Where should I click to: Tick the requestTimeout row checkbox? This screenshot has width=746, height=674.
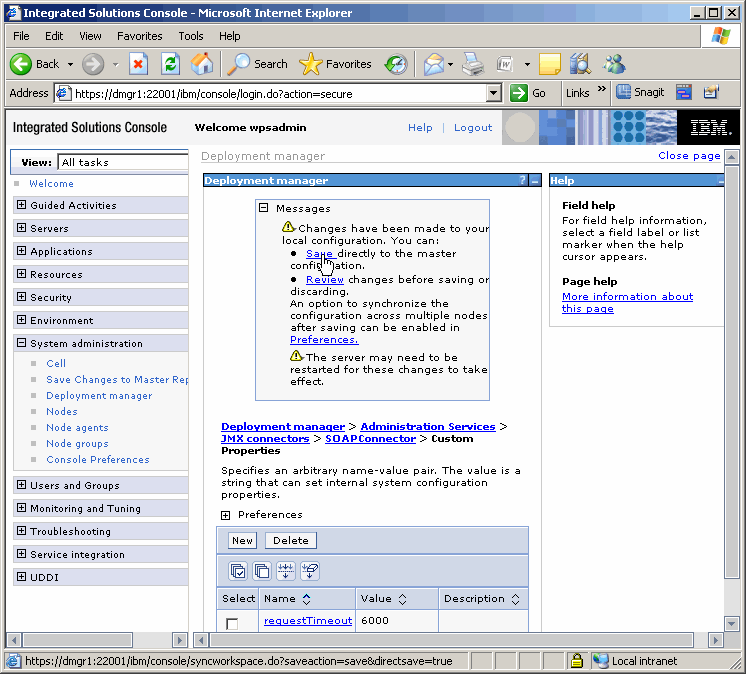click(x=232, y=624)
